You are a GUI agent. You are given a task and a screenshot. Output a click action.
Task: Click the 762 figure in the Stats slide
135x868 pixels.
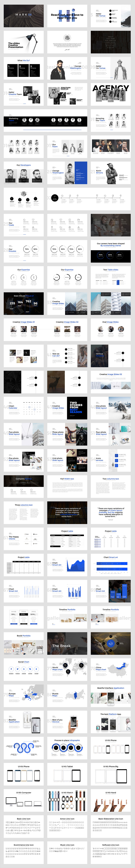(28, 302)
